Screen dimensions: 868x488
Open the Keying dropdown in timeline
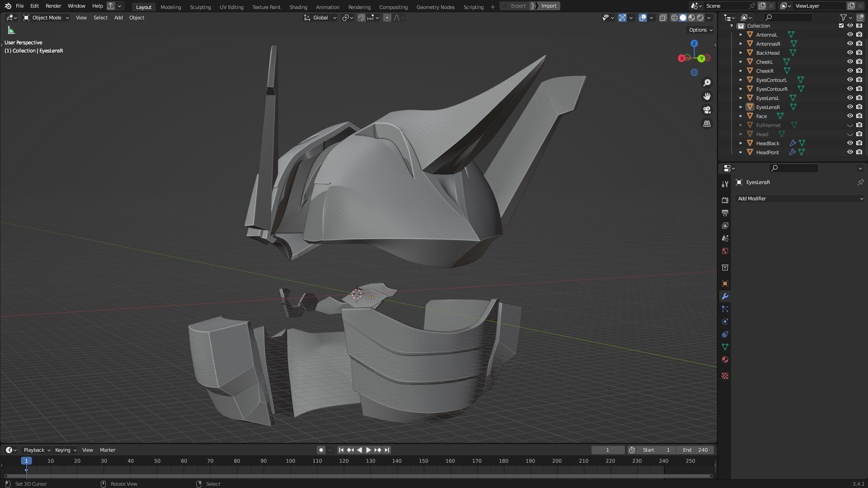pyautogui.click(x=66, y=450)
